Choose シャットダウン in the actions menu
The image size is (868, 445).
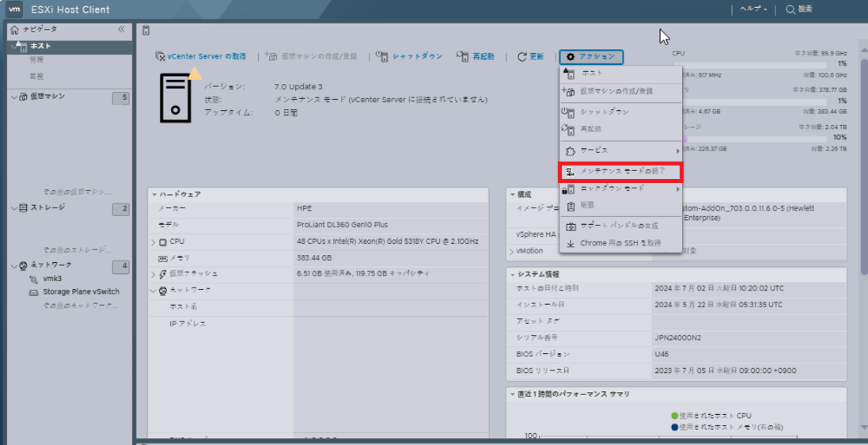pyautogui.click(x=620, y=112)
